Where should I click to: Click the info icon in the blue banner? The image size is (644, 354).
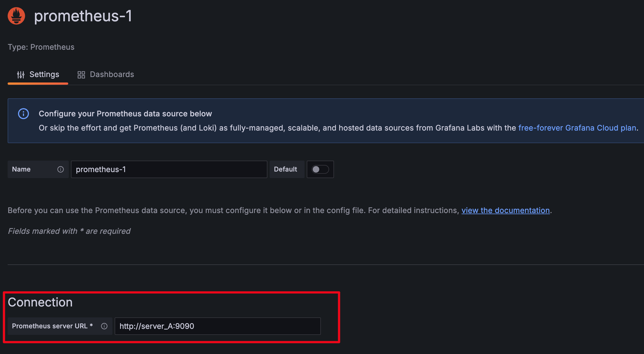tap(23, 114)
